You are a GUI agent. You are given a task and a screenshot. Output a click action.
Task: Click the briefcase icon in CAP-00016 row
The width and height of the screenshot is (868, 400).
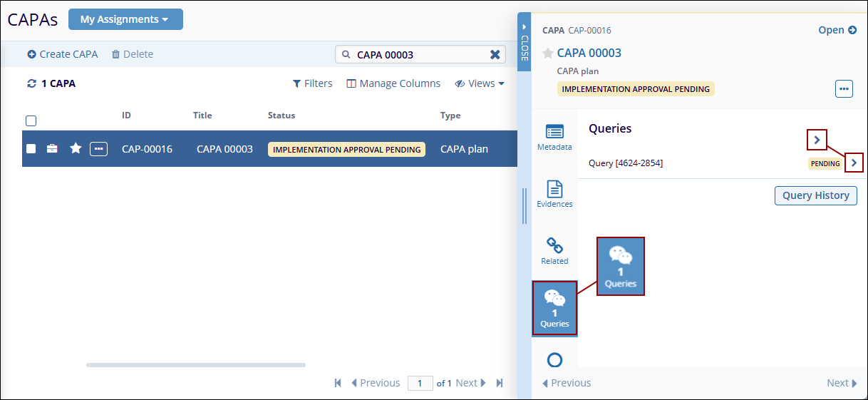tap(52, 149)
